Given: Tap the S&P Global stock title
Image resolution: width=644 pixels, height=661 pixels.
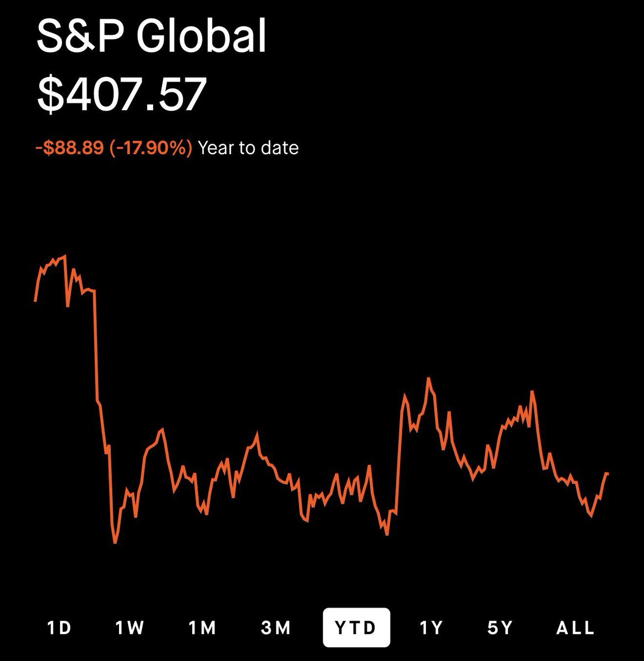Looking at the screenshot, I should pyautogui.click(x=151, y=36).
